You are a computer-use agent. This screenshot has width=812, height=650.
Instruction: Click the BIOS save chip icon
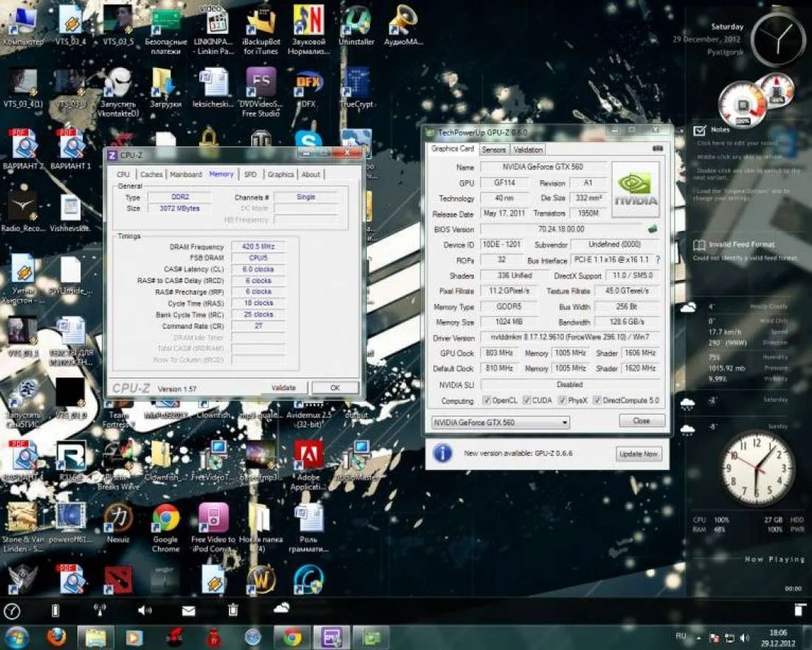(x=653, y=230)
